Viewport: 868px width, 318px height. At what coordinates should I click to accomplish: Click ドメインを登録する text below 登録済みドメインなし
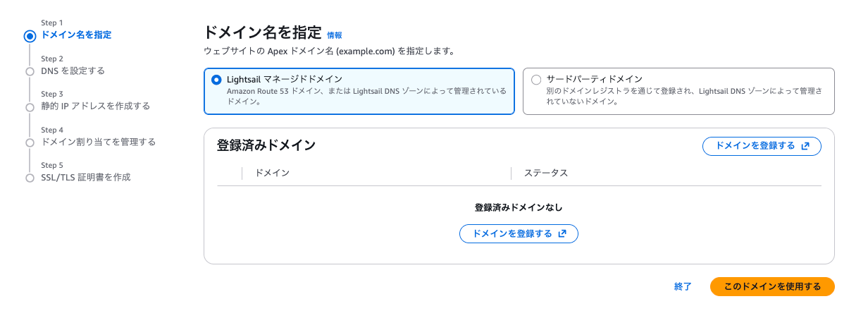pos(512,234)
